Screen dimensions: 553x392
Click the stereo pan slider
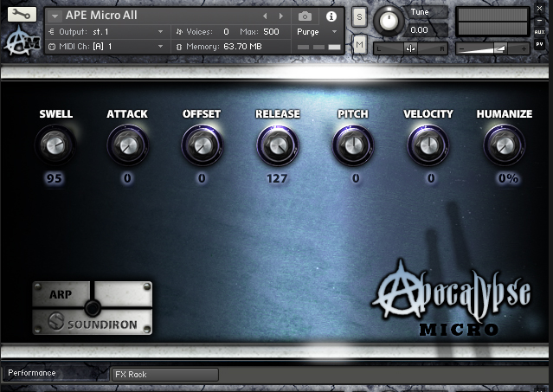point(410,48)
